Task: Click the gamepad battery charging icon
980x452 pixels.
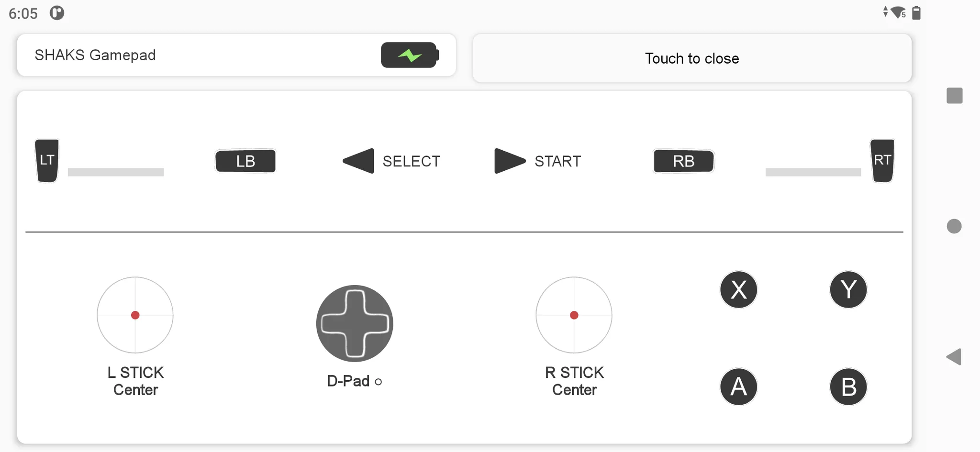Action: [410, 55]
